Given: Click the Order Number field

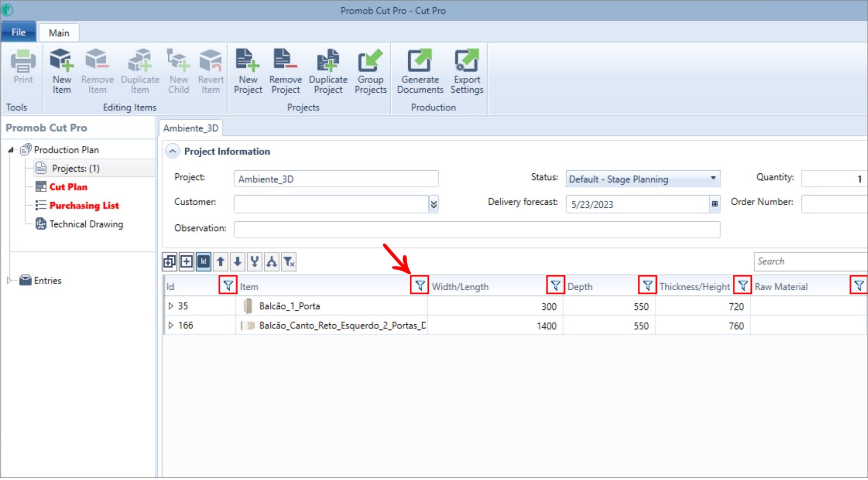Looking at the screenshot, I should [x=834, y=205].
